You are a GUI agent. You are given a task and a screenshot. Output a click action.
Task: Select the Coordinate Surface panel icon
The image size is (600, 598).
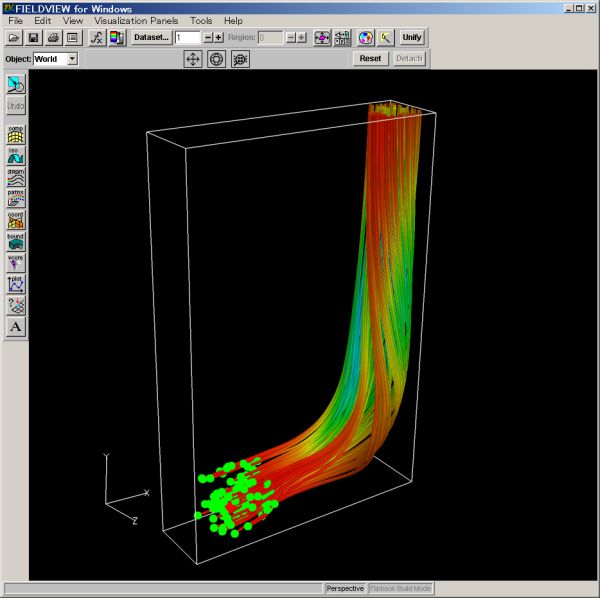point(16,219)
